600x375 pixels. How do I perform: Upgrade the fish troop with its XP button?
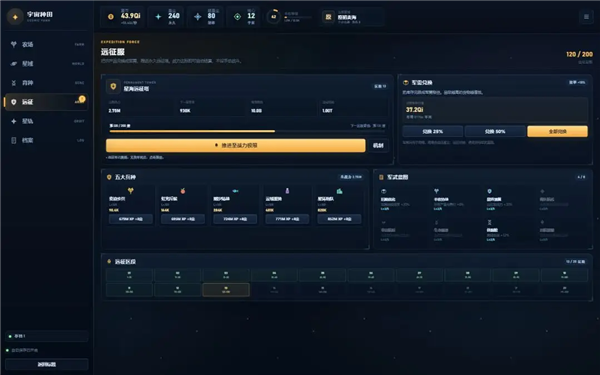pos(235,219)
